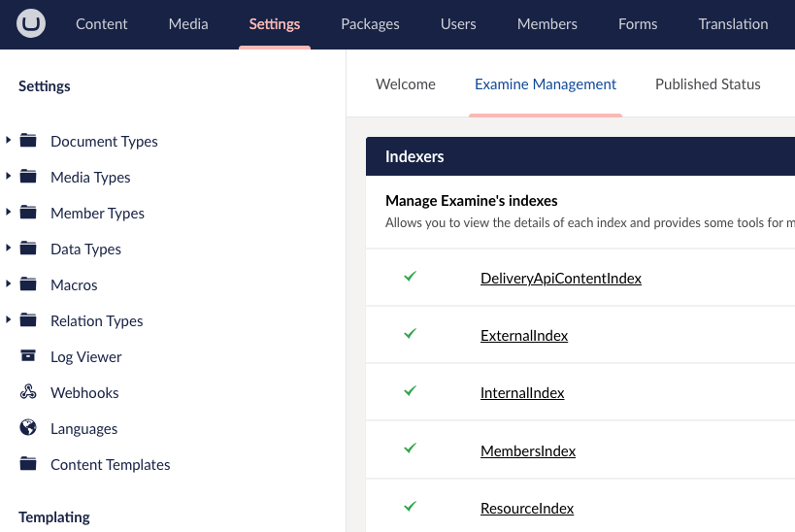The width and height of the screenshot is (795, 532).
Task: Select Member Types in settings tree
Action: tap(97, 213)
